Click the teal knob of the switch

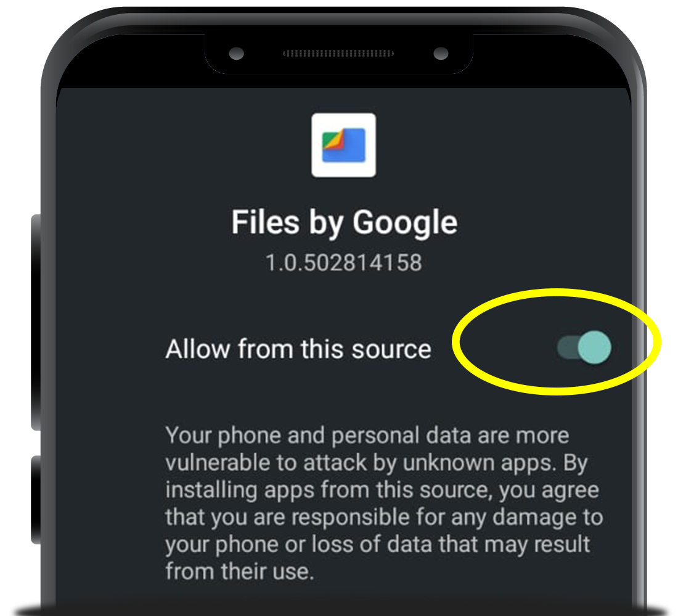(x=595, y=347)
